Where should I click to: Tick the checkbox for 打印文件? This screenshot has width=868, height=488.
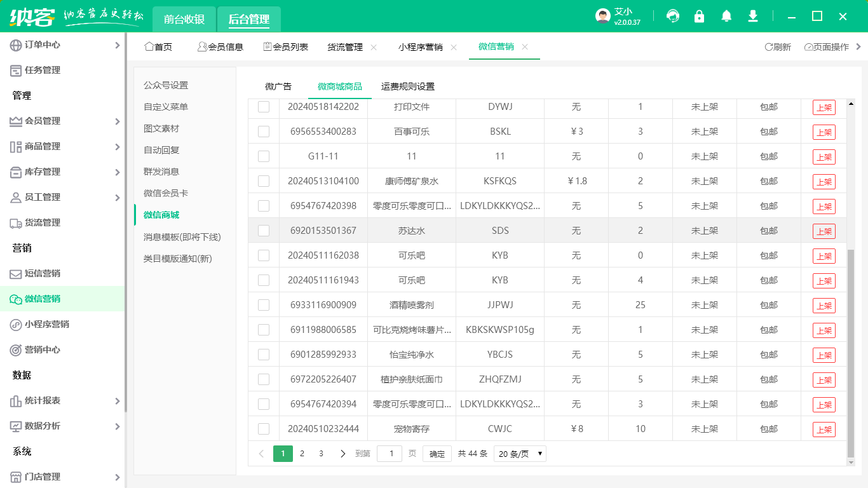tap(264, 107)
